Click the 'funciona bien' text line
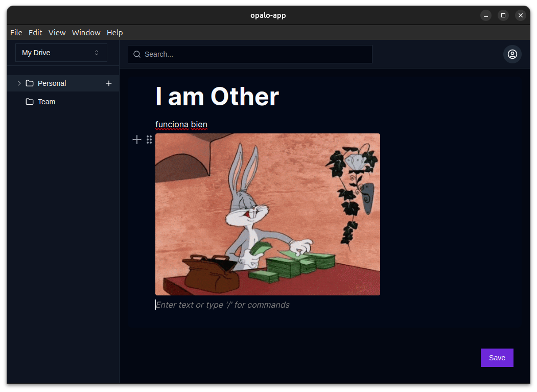Viewport: 537px width, 392px height. pos(181,124)
